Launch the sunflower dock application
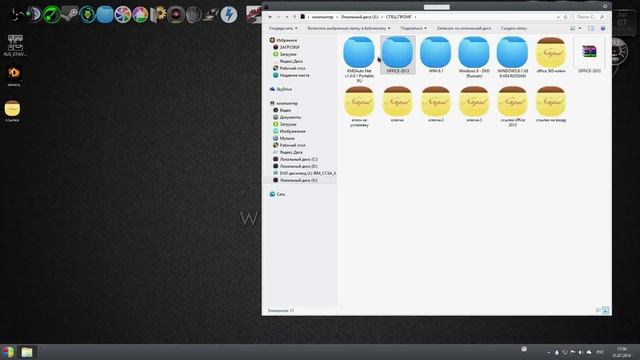 click(x=158, y=15)
